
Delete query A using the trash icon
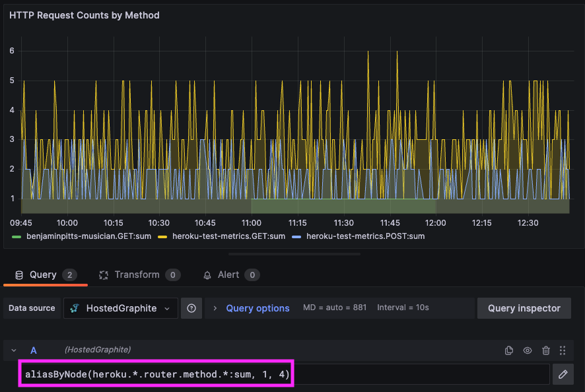click(x=546, y=350)
